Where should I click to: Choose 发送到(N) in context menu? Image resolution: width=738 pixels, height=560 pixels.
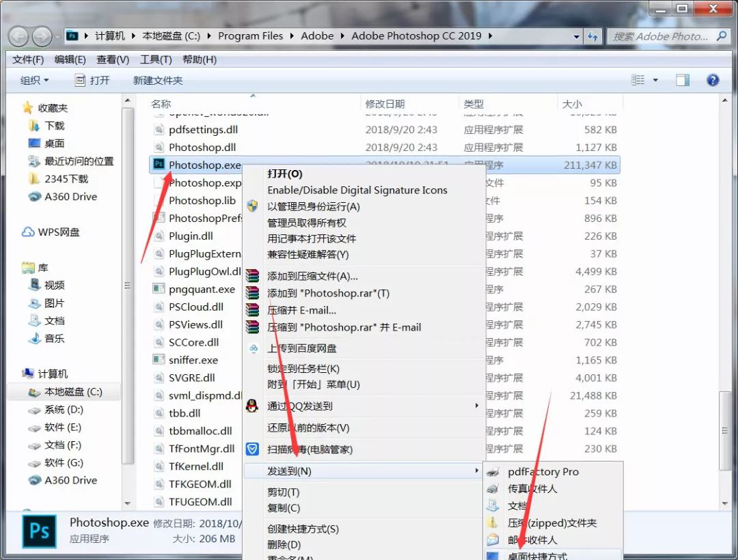(x=364, y=471)
